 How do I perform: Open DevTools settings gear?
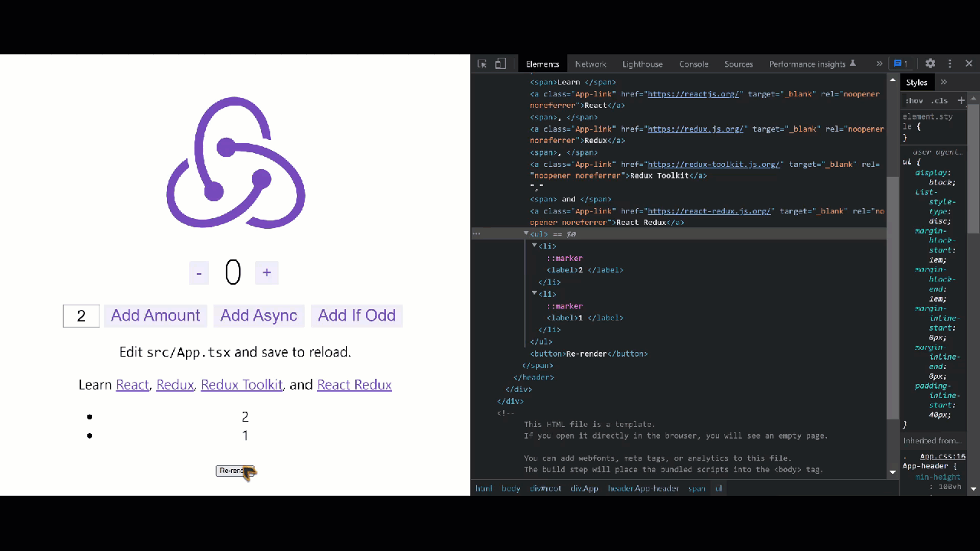(930, 64)
